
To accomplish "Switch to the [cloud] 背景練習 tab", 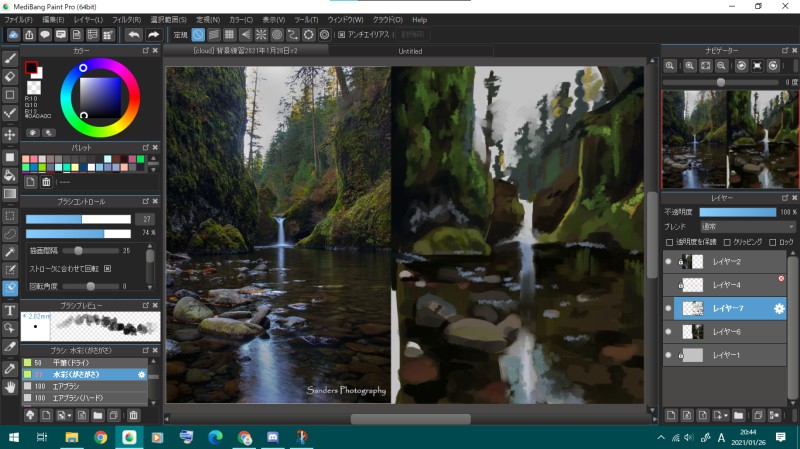I will tap(245, 51).
